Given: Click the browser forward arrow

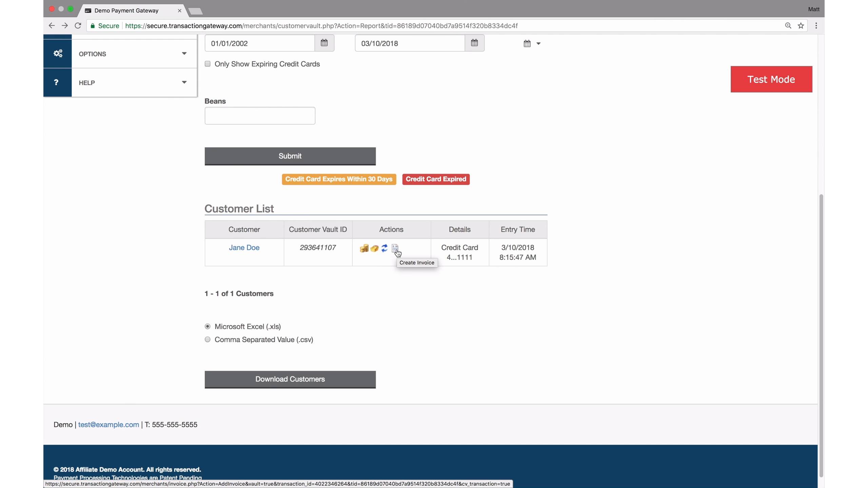Looking at the screenshot, I should tap(64, 26).
